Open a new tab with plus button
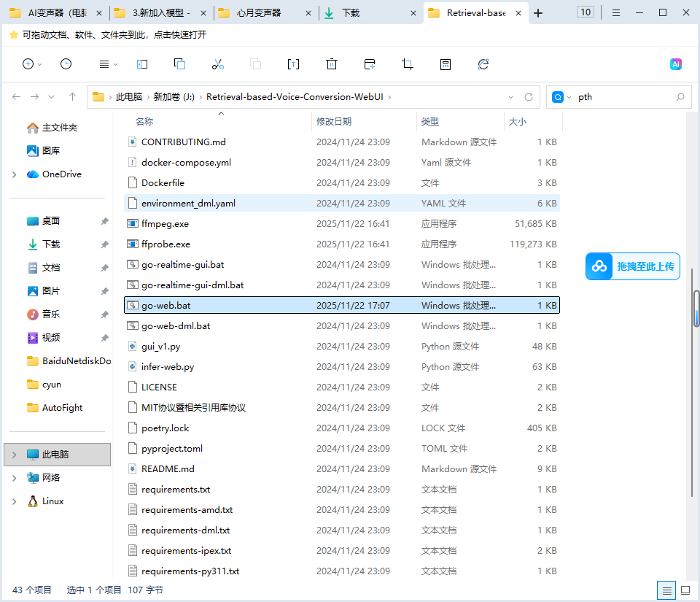Viewport: 700px width, 602px height. coord(538,13)
